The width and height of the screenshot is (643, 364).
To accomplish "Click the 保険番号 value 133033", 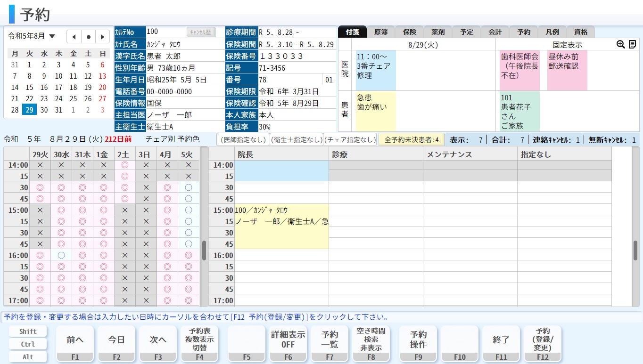I will pyautogui.click(x=297, y=56).
